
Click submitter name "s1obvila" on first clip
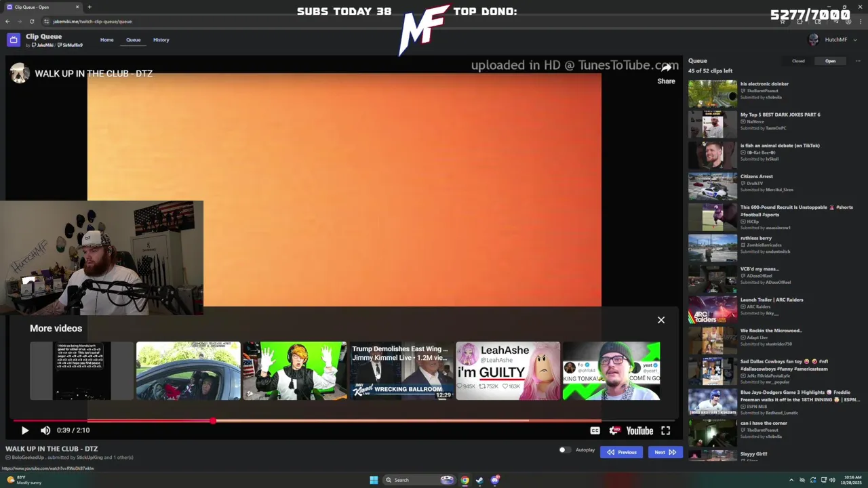774,97
